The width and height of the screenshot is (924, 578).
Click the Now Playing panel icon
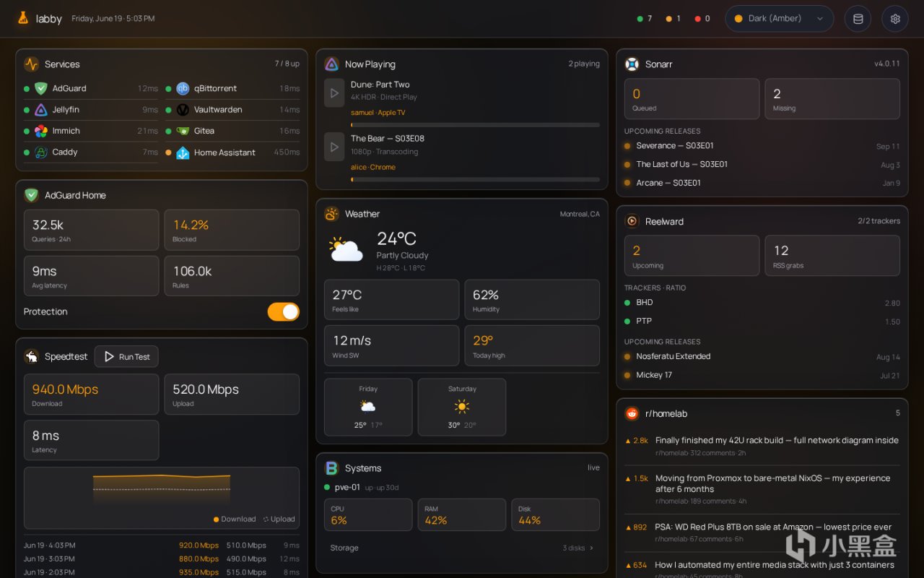pyautogui.click(x=331, y=64)
